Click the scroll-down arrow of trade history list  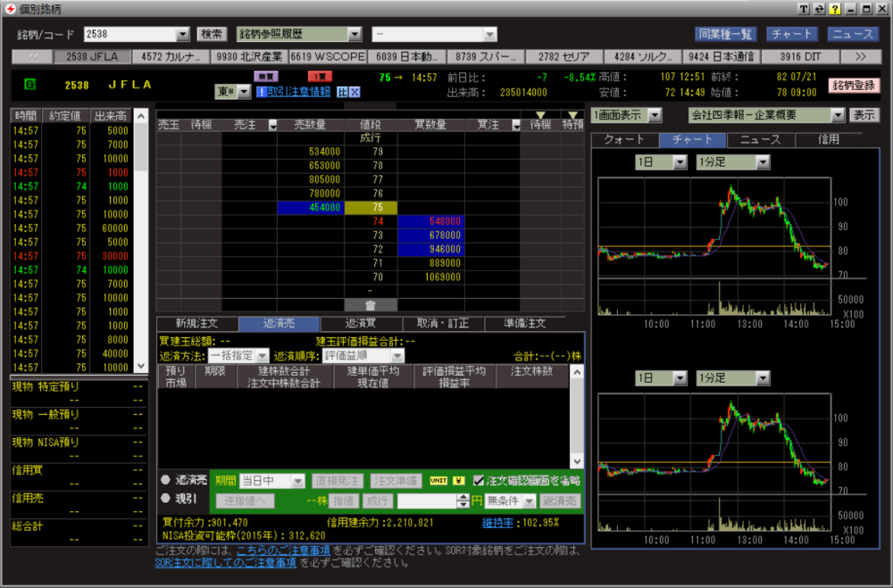140,366
